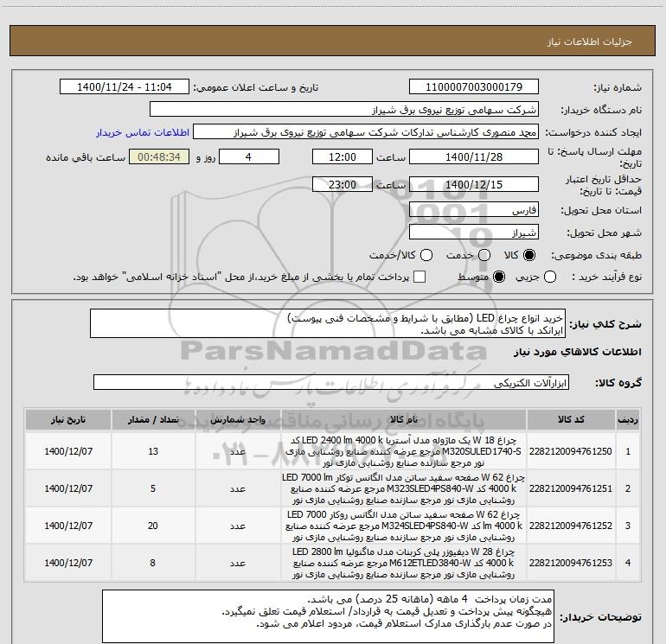Click the buyer notes text area
The width and height of the screenshot is (666, 644).
[328, 616]
